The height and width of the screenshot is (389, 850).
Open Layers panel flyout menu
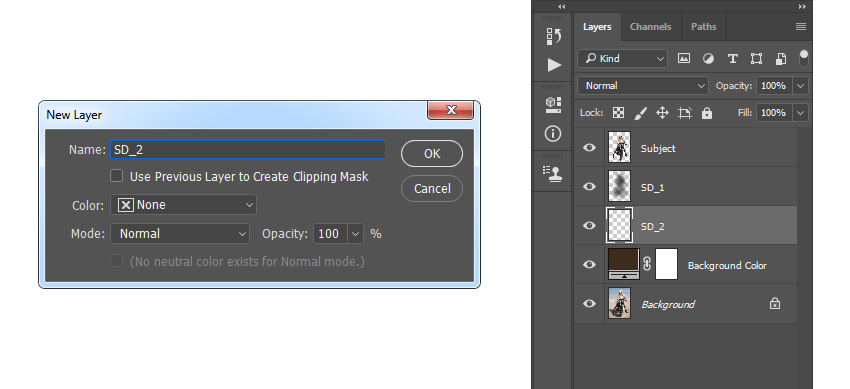point(801,27)
